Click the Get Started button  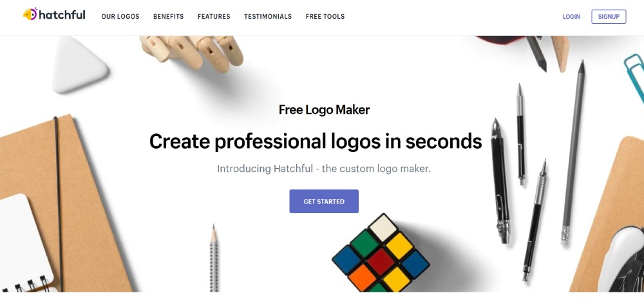pyautogui.click(x=324, y=202)
